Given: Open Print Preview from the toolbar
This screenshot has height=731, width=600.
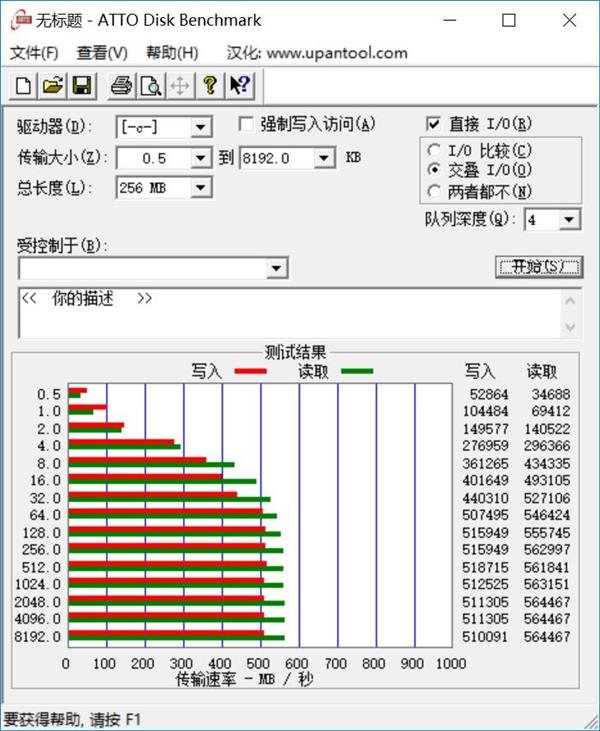Looking at the screenshot, I should [x=150, y=86].
